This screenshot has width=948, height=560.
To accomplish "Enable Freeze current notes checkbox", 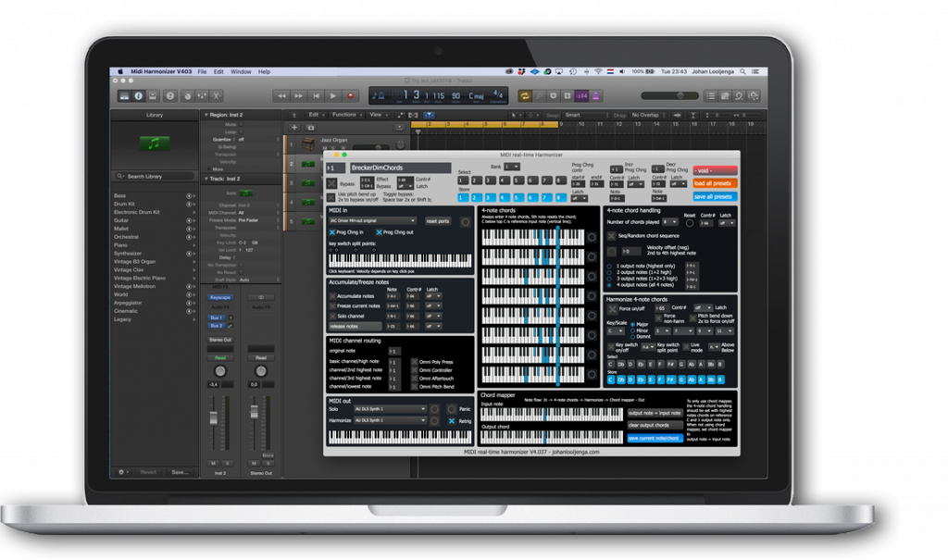I will (332, 306).
